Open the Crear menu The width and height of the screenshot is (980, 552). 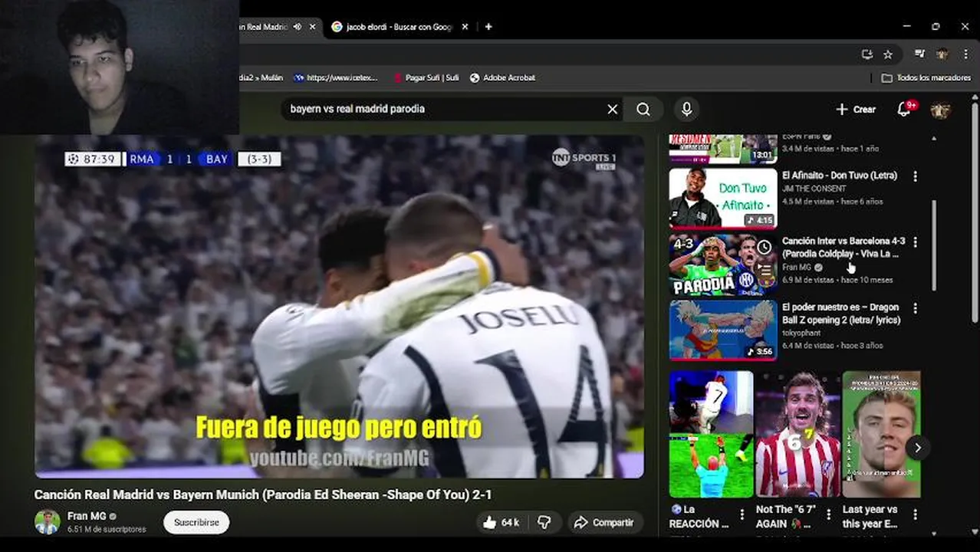(x=856, y=109)
